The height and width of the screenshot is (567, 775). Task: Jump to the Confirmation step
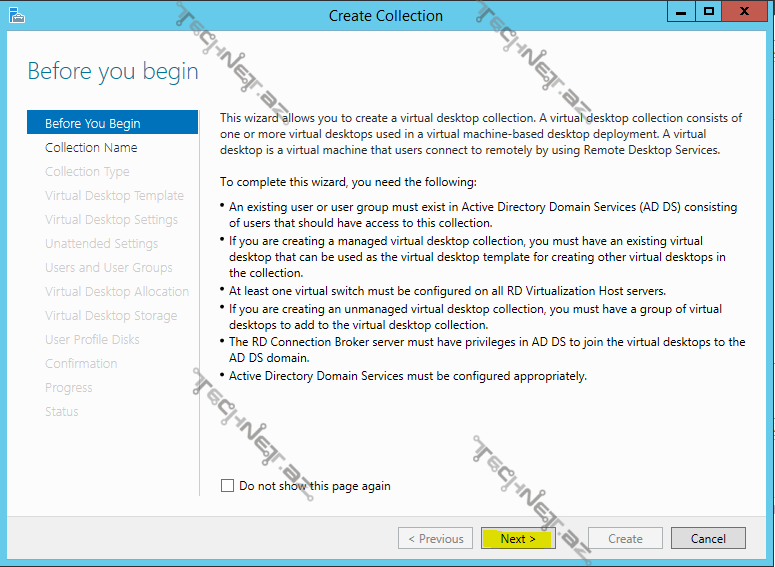coord(81,363)
